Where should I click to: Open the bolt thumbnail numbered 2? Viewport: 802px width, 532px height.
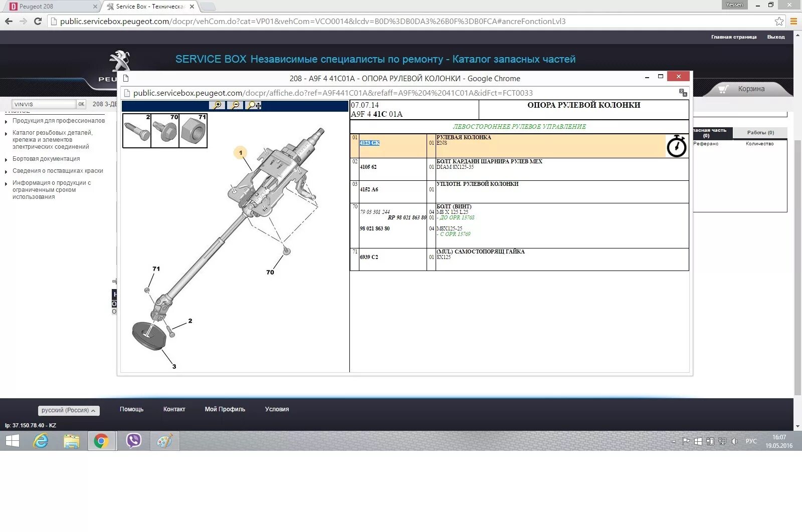tap(137, 130)
